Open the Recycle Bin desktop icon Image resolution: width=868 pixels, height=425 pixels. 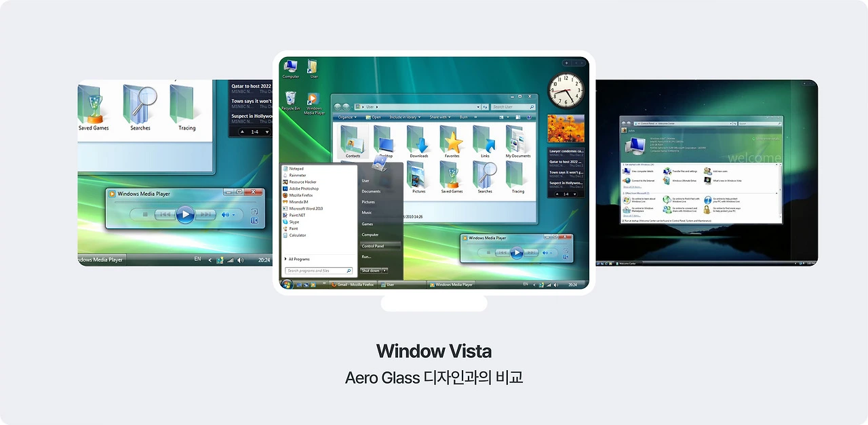[291, 101]
